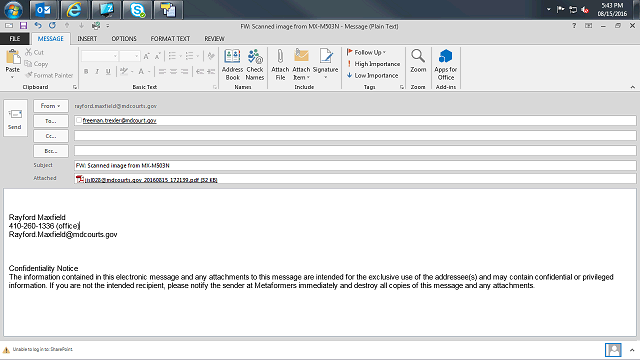This screenshot has height=360, width=640.
Task: Show hidden system tray icons
Action: point(549,9)
